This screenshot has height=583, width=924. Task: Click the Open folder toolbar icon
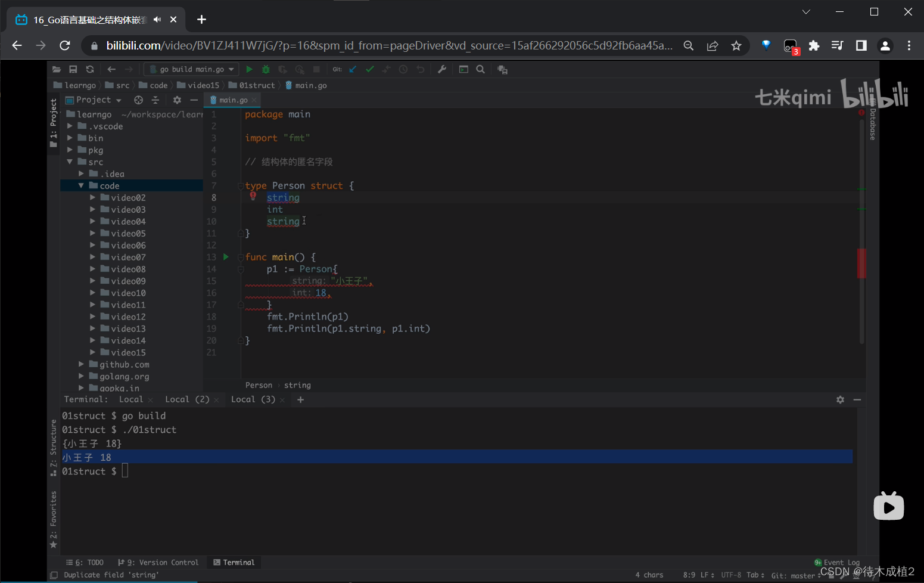57,70
